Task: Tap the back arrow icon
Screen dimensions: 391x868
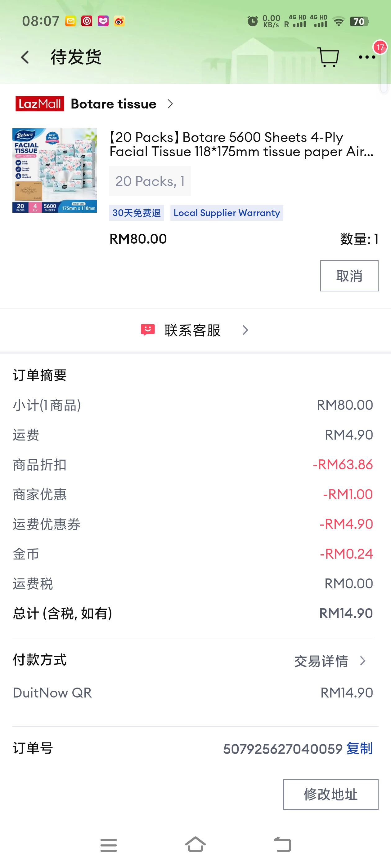Action: [25, 57]
